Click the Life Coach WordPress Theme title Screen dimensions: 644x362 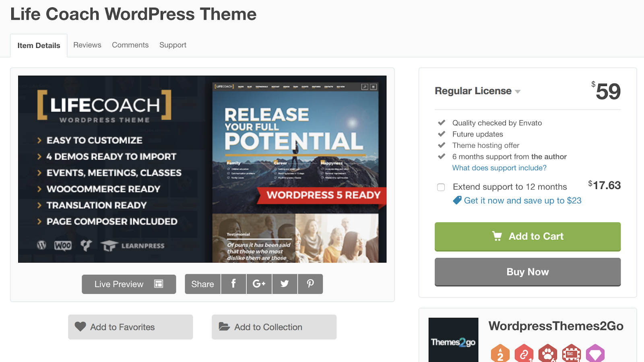133,14
